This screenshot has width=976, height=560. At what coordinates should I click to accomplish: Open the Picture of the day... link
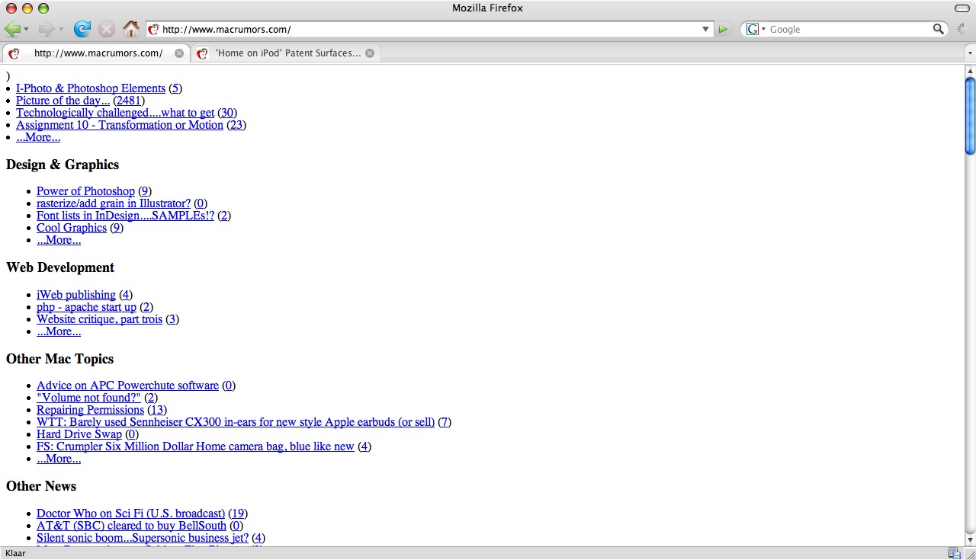tap(63, 101)
